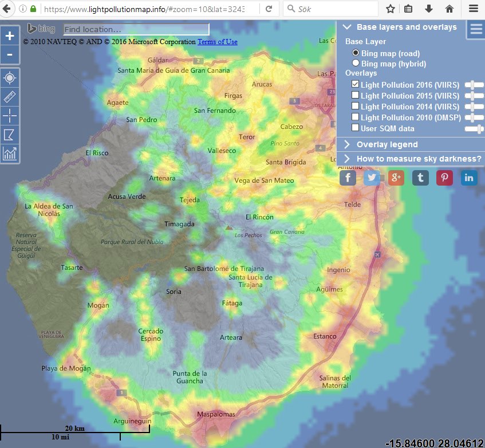Enable Light Pollution 2010 (DMSP) overlay

click(x=356, y=117)
